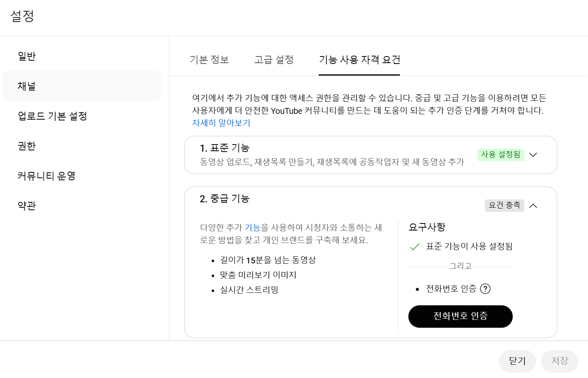Image resolution: width=588 pixels, height=378 pixels.
Task: Follow the blue 기능 link
Action: (x=252, y=228)
